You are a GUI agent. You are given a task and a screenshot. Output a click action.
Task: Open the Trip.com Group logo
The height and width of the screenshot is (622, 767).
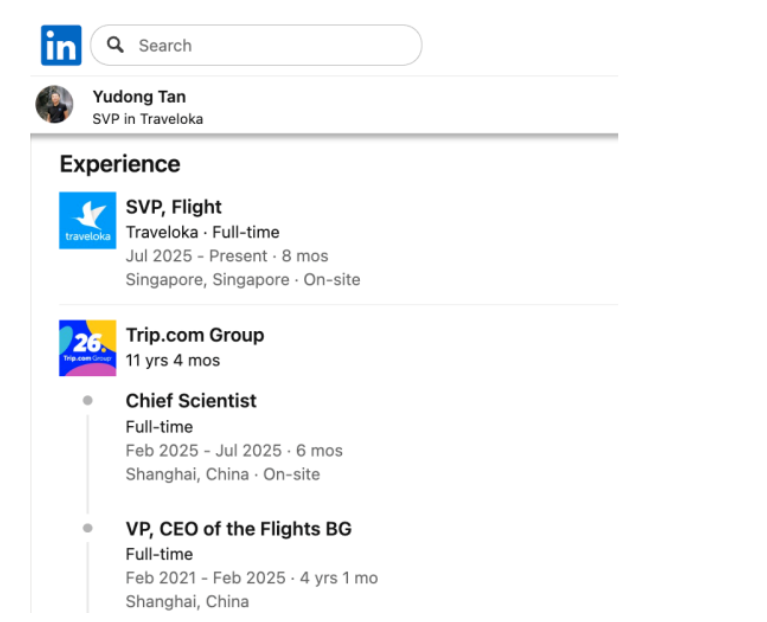[87, 347]
